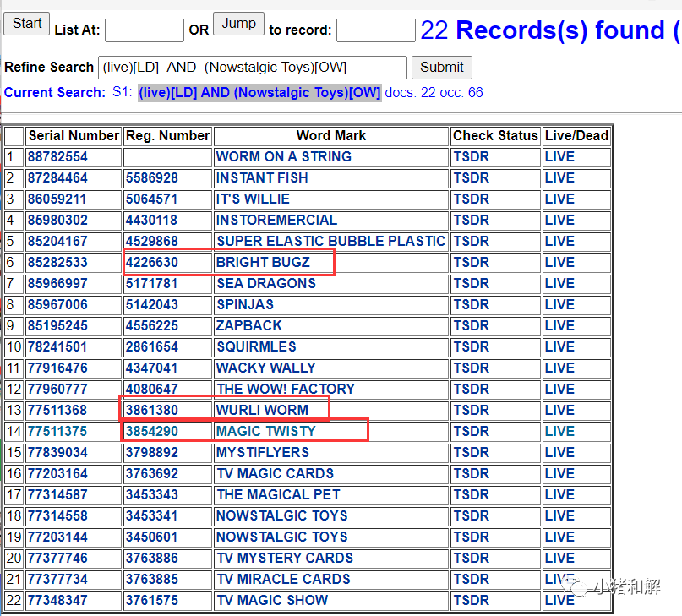Viewport: 682px width, 616px height.
Task: Open serial number 77203164
Action: click(57, 474)
